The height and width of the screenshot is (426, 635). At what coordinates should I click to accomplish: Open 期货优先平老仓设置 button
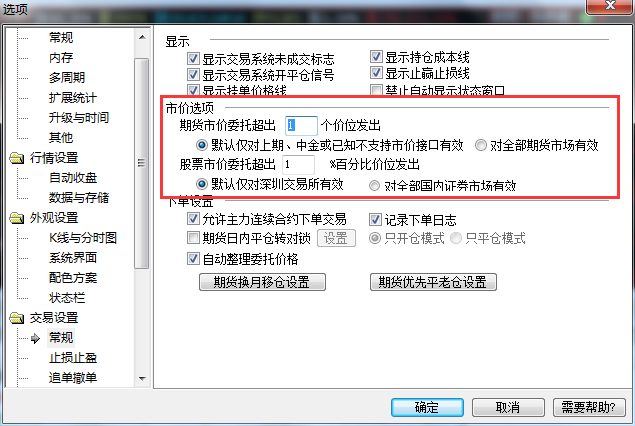(x=433, y=282)
